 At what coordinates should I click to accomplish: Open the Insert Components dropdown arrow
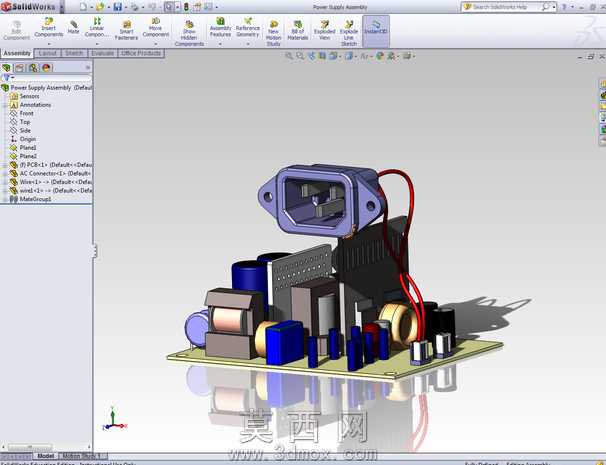(x=49, y=44)
